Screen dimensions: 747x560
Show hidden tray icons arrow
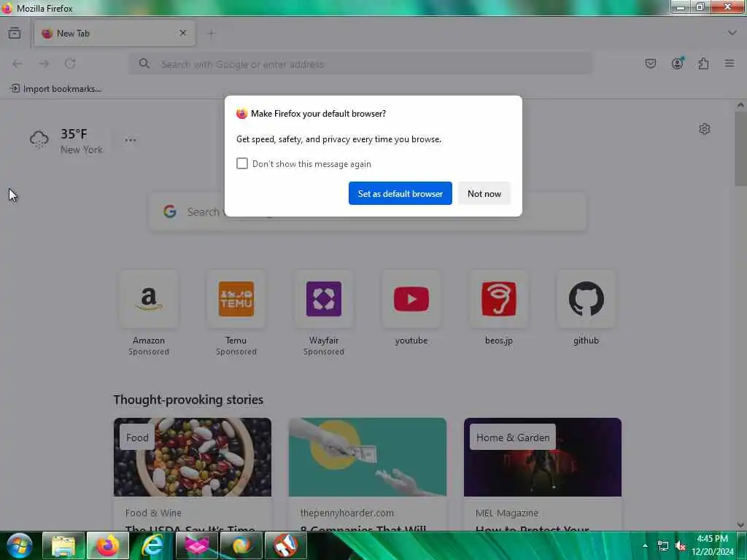(x=645, y=545)
